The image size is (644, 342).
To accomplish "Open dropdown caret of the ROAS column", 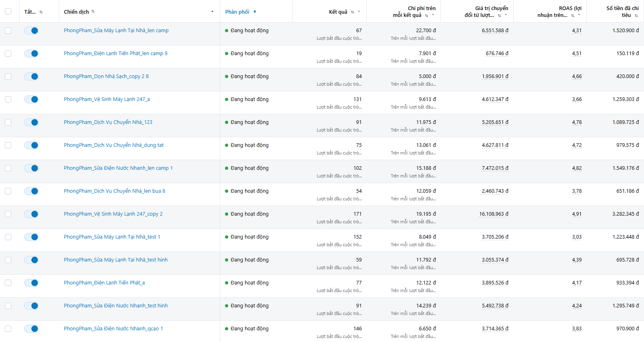I will (x=579, y=15).
